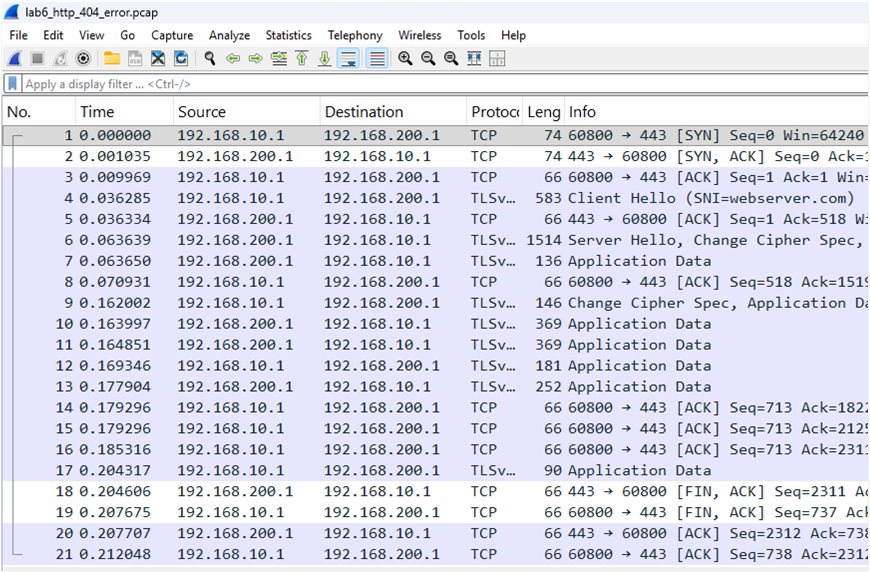
Task: Click in the display filter input field
Action: 400,85
